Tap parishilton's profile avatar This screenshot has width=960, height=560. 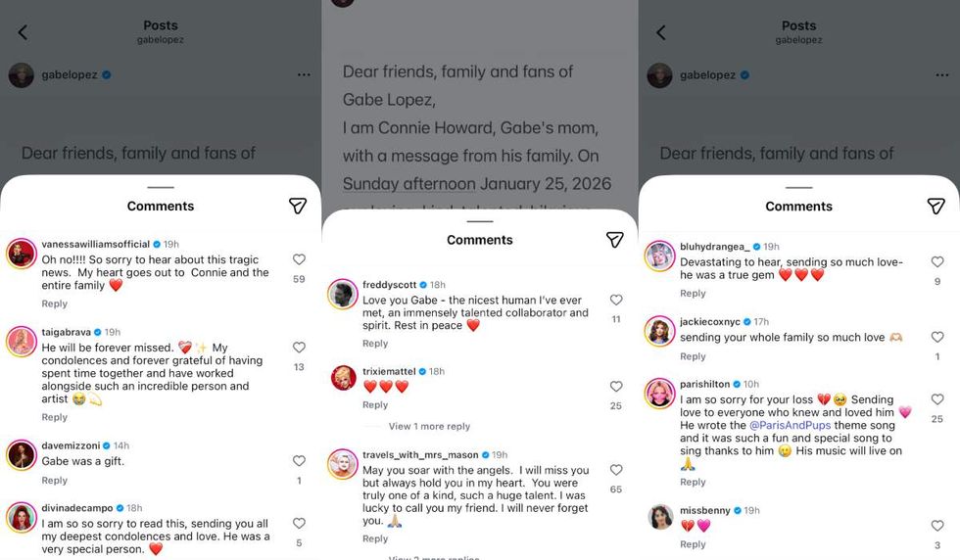click(659, 393)
